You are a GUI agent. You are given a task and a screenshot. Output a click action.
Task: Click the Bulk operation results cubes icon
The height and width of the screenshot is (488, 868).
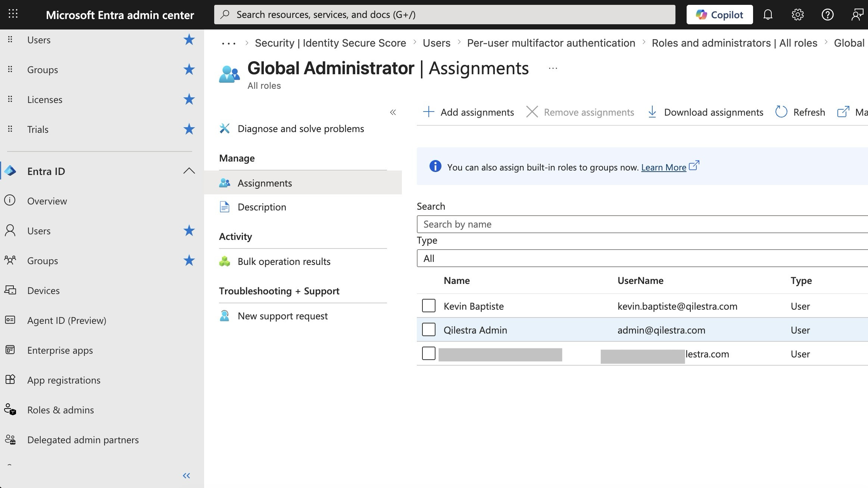(225, 261)
